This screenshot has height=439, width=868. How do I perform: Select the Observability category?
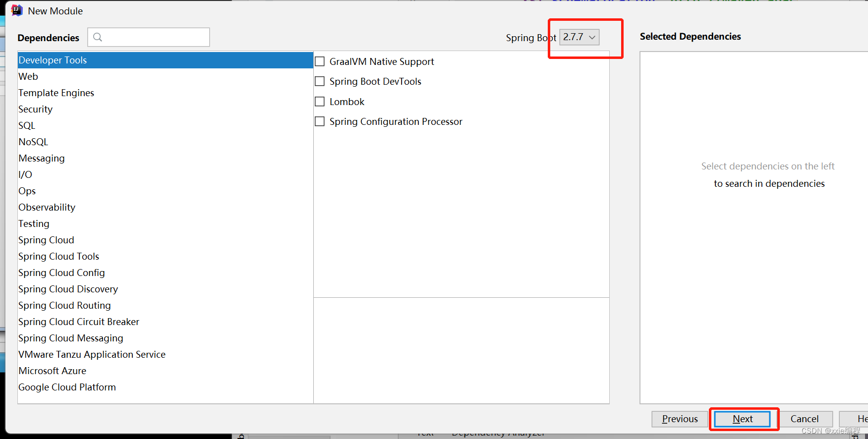point(166,207)
